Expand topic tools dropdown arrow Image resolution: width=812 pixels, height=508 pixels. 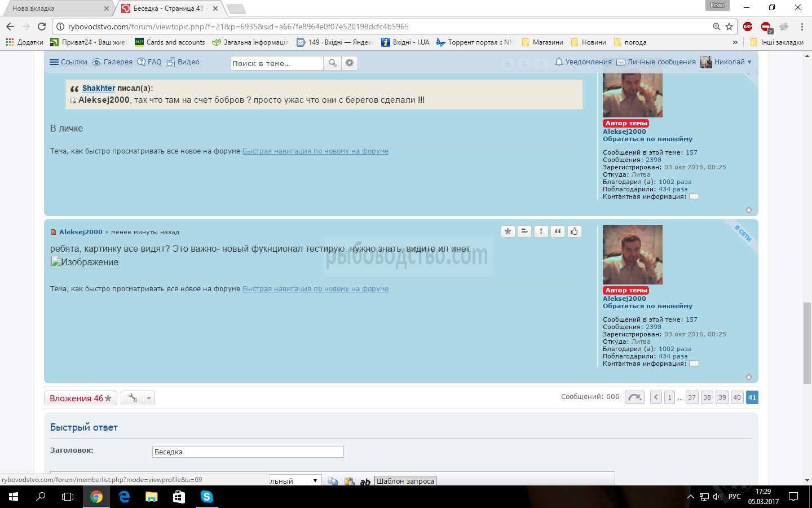click(x=149, y=398)
